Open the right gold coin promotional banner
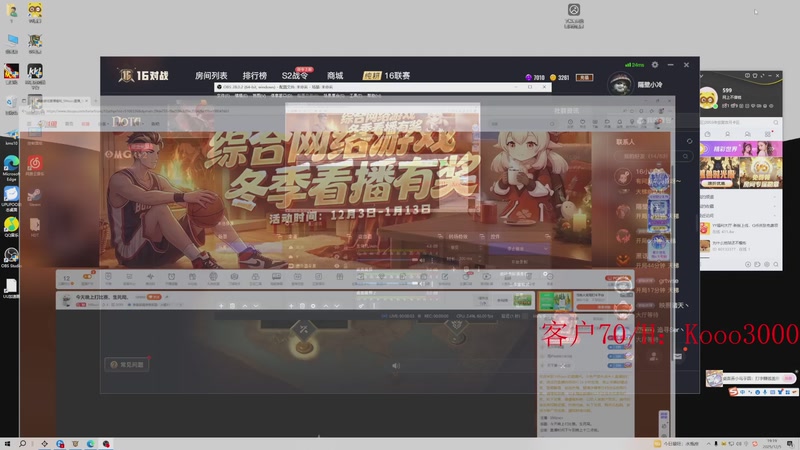 pos(761,173)
